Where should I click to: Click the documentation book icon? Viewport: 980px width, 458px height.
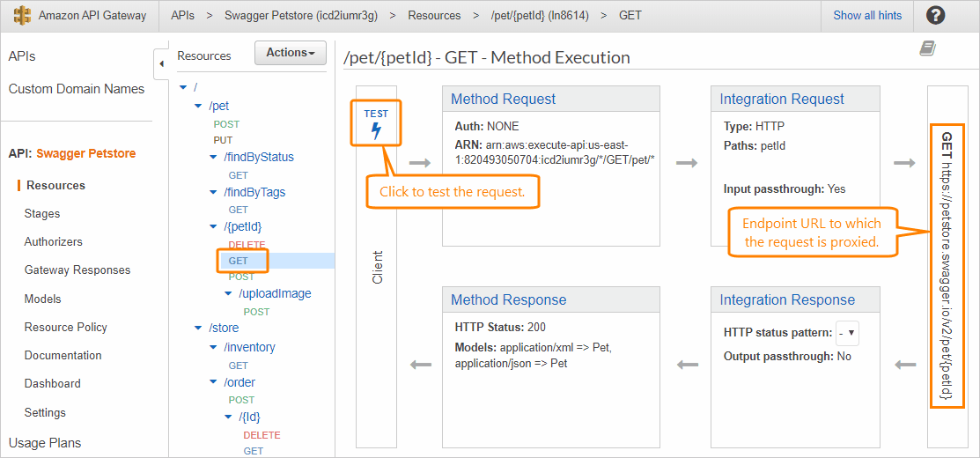pos(927,49)
